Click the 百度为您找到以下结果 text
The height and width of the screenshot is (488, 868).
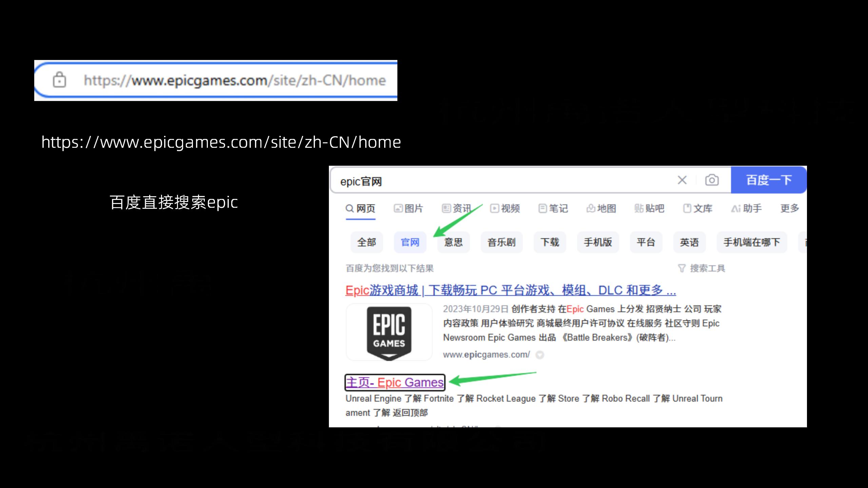coord(390,268)
